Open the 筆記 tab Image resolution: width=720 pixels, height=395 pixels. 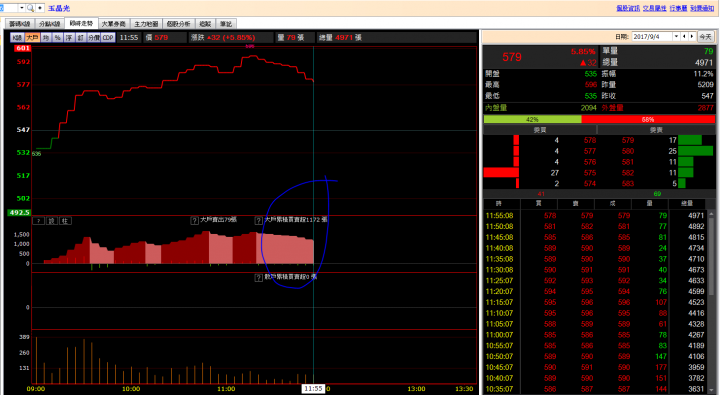[226, 24]
